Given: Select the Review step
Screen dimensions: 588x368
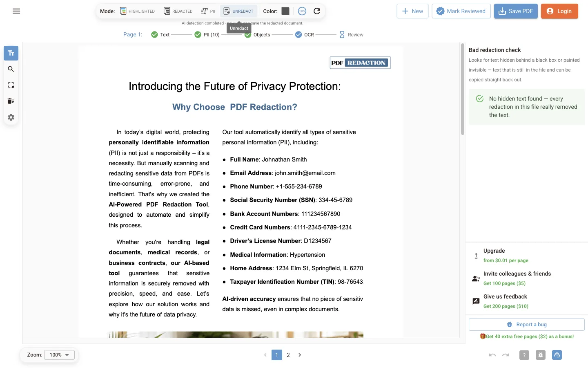Looking at the screenshot, I should pos(351,35).
